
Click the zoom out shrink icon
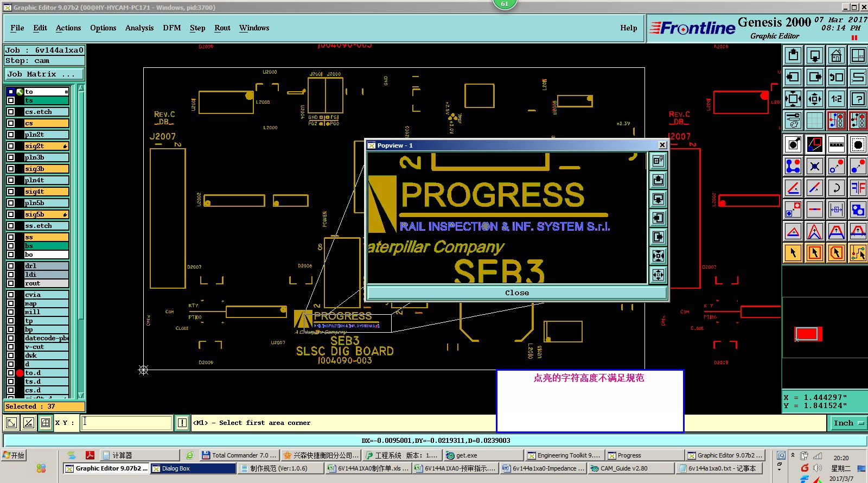[x=815, y=99]
